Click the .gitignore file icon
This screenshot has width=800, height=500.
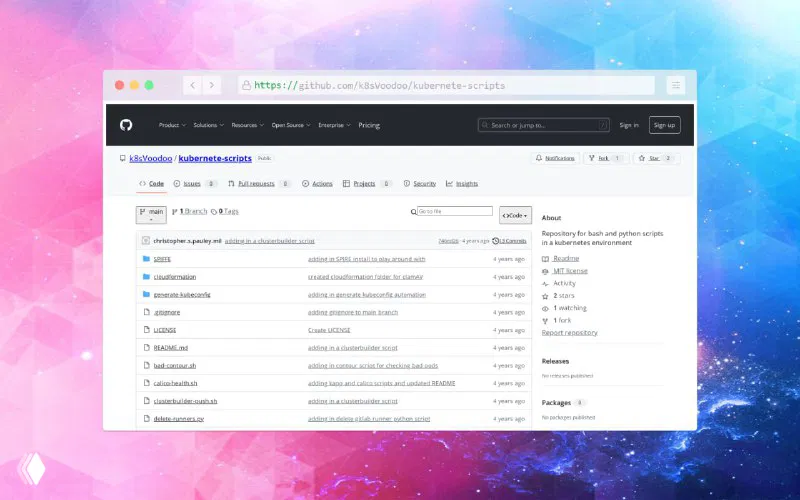tap(146, 312)
